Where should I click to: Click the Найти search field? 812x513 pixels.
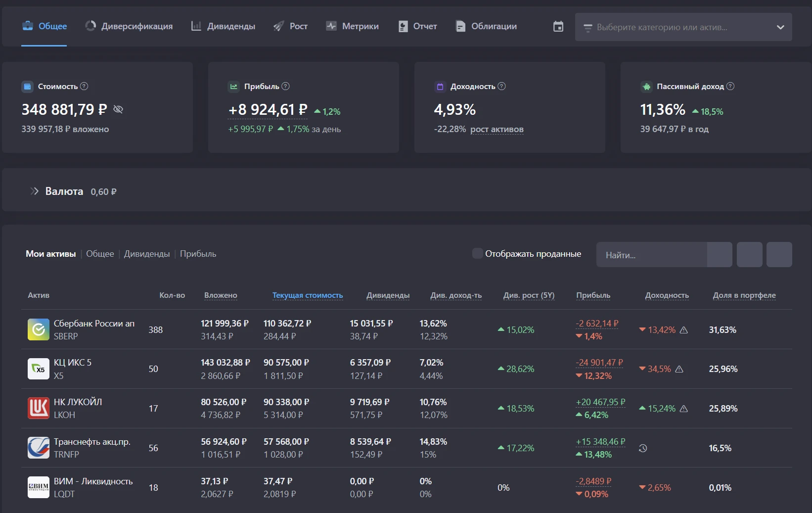(651, 255)
